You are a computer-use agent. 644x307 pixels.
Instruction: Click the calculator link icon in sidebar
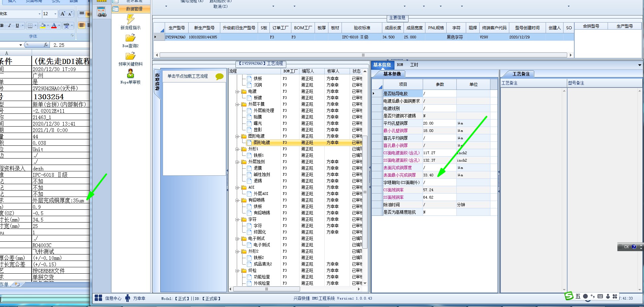[101, 12]
